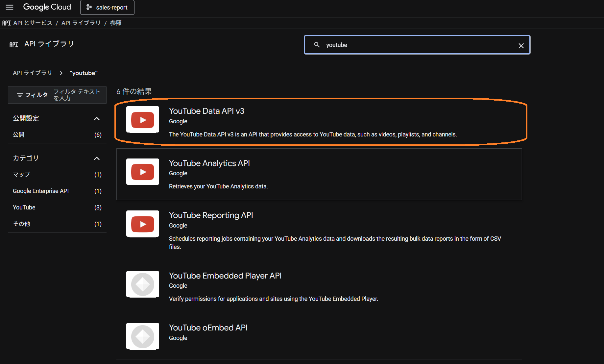The height and width of the screenshot is (364, 604).
Task: Click the YouTube Embedded Player API diamond icon
Action: [x=142, y=284]
